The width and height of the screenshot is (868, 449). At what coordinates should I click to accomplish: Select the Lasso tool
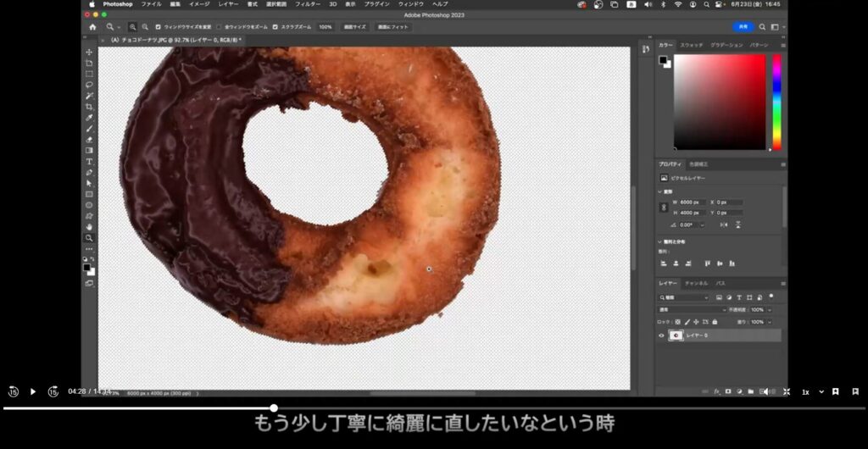[x=89, y=85]
